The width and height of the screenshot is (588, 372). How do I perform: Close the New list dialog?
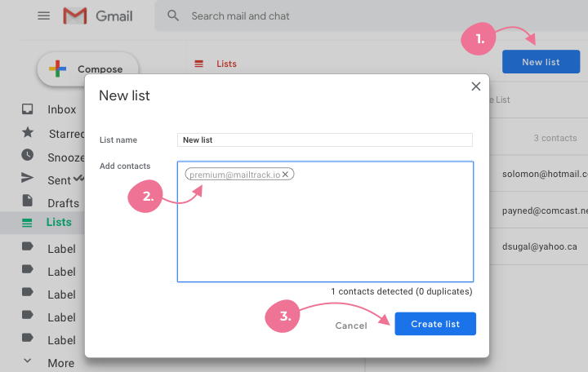click(476, 86)
